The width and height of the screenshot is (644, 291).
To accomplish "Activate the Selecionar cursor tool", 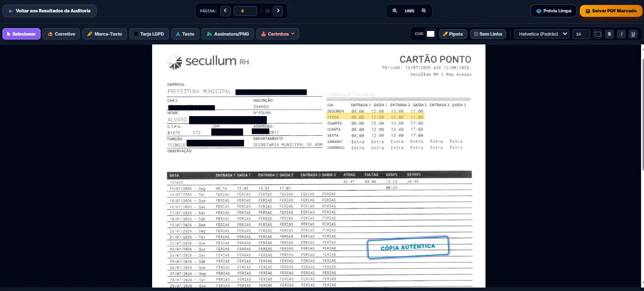I will pyautogui.click(x=21, y=34).
